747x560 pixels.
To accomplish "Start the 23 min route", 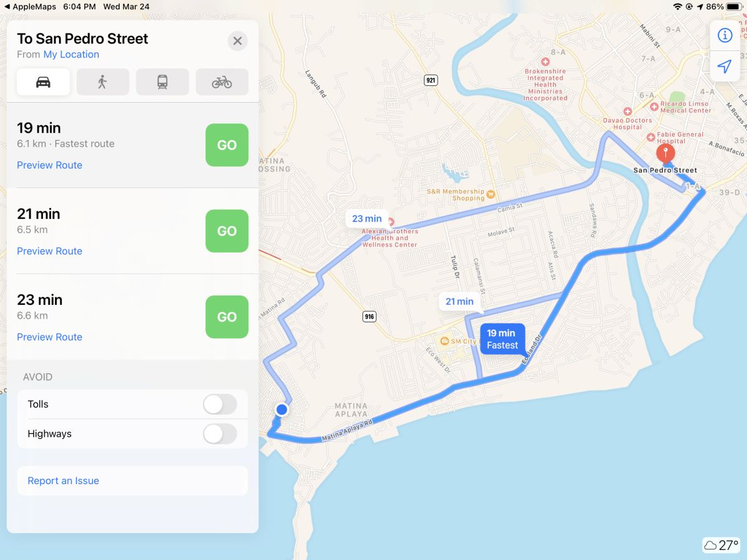I will 227,317.
